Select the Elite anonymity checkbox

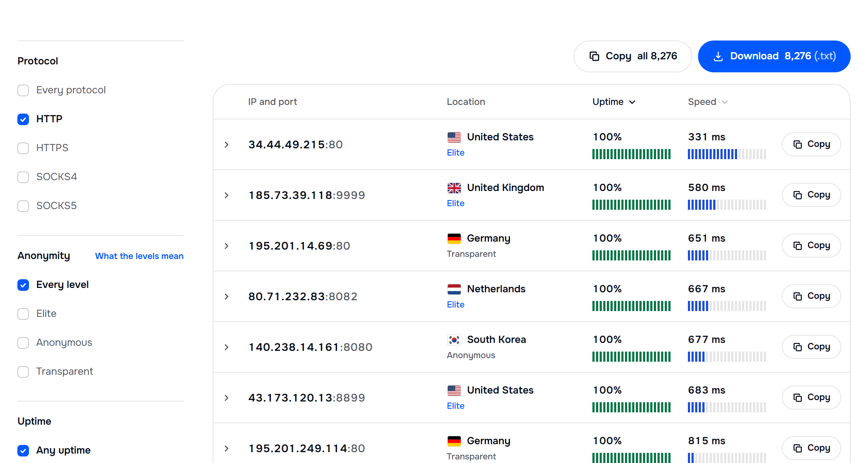(x=23, y=314)
